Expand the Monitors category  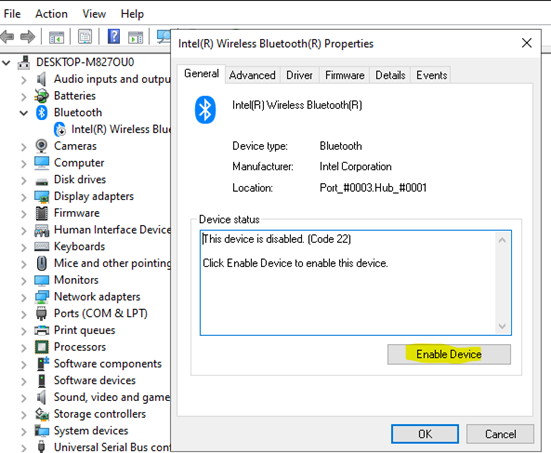(x=24, y=281)
